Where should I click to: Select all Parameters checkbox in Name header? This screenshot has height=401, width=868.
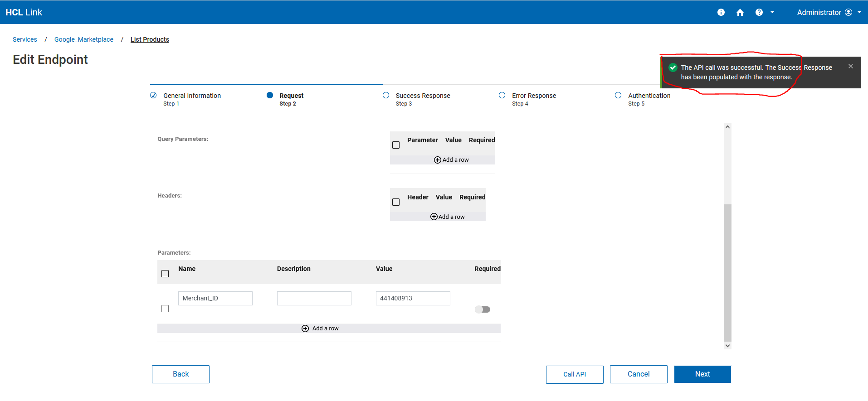point(165,274)
